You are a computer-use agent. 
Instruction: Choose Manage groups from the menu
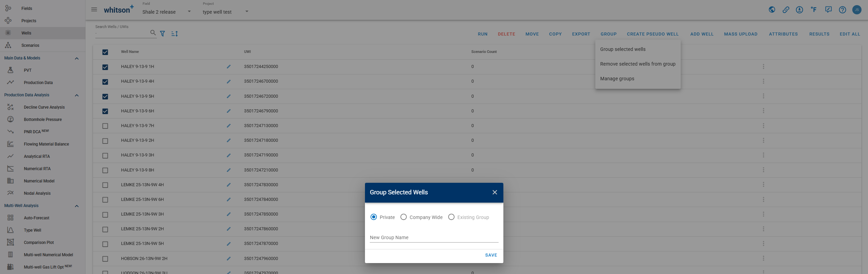point(617,79)
